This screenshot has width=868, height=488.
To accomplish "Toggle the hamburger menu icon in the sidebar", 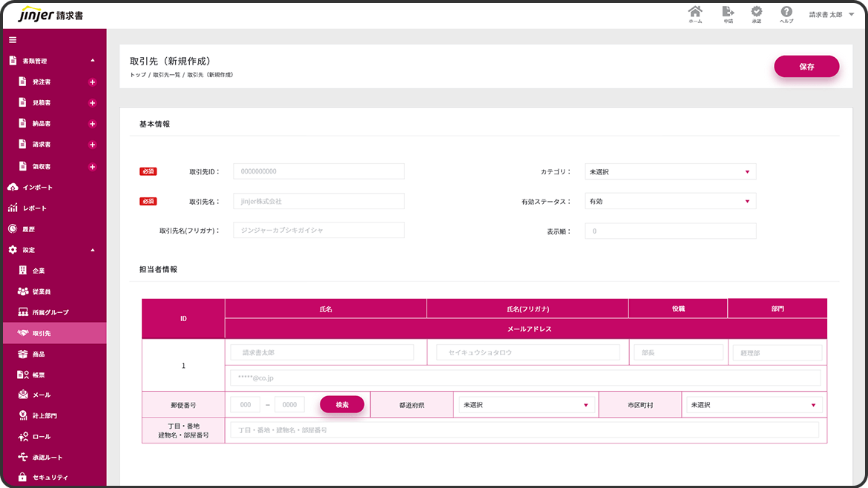I will coord(13,40).
